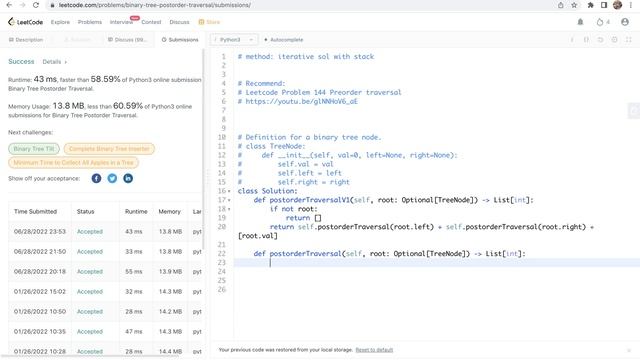Enter fullscreen editor mode icon
This screenshot has height=360, width=640.
[x=629, y=40]
